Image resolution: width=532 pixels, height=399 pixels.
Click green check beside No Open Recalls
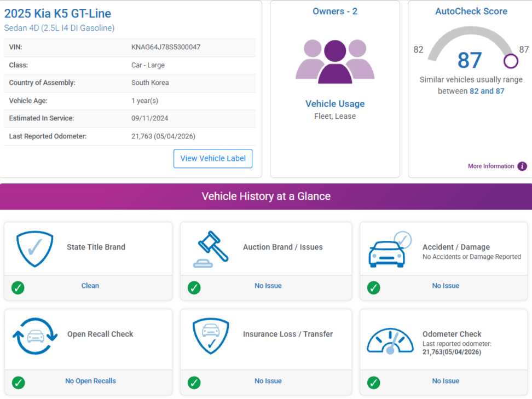point(18,383)
